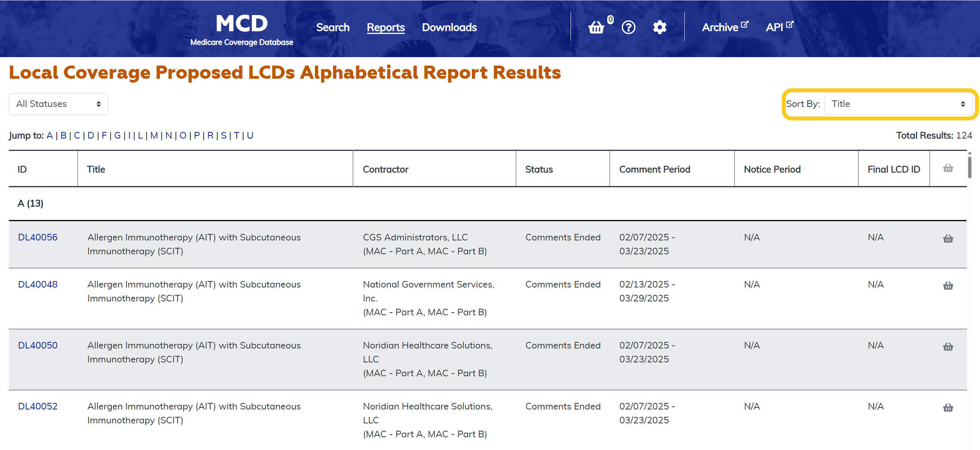Add DL40050 row to basket
The width and height of the screenshot is (980, 450).
point(948,347)
